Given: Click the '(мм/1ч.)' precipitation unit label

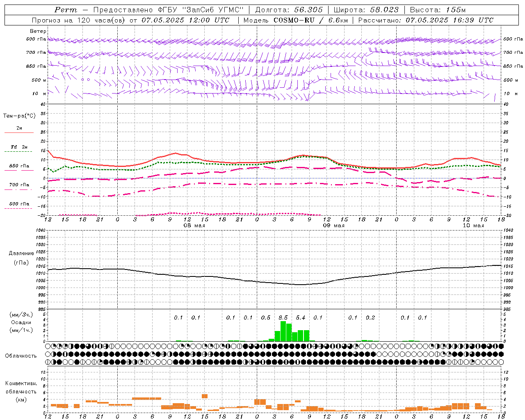Looking at the screenshot, I should (x=21, y=330).
